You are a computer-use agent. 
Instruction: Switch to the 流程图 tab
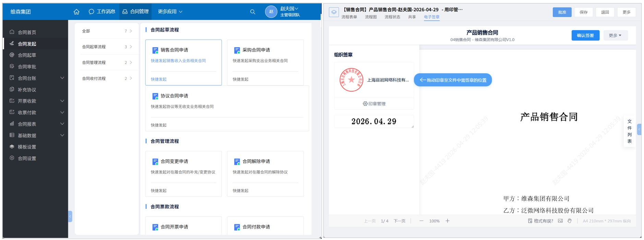371,17
